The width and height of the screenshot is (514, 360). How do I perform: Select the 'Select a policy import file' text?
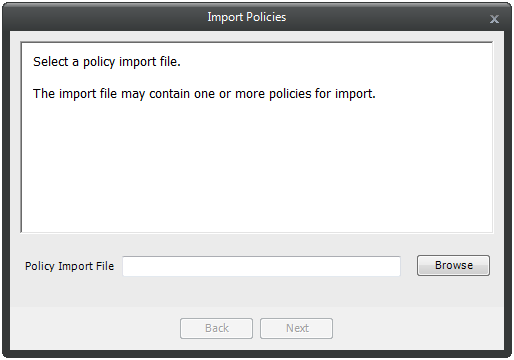107,62
